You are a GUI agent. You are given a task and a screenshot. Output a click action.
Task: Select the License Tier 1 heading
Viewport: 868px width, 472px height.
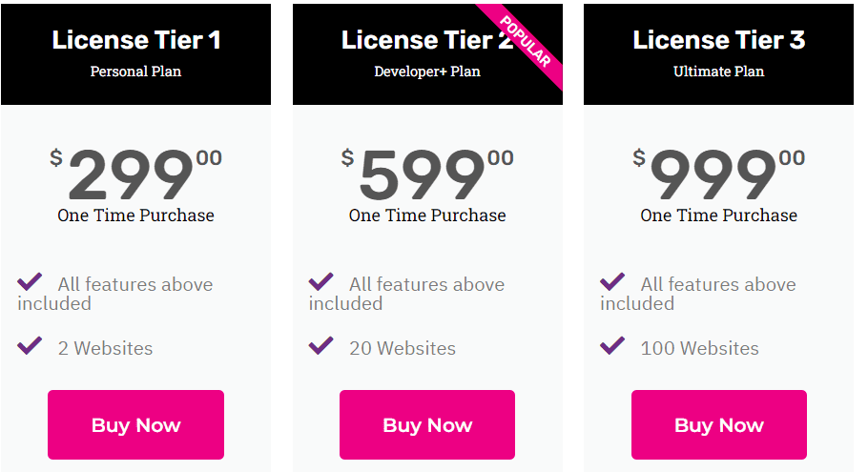[x=136, y=40]
